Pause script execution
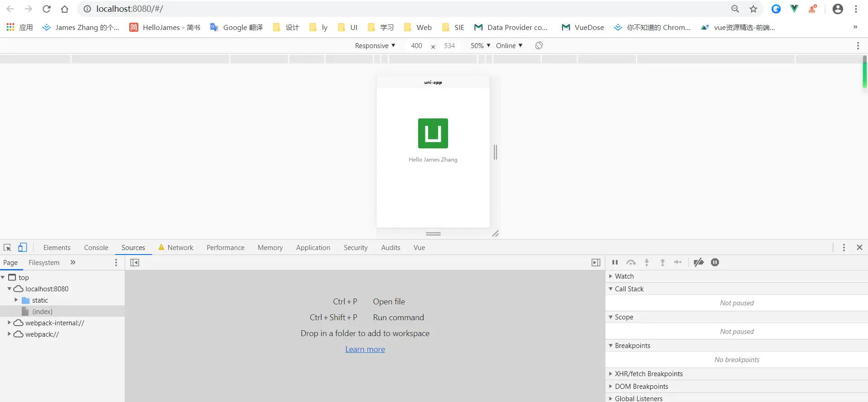This screenshot has width=868, height=402. [x=615, y=262]
